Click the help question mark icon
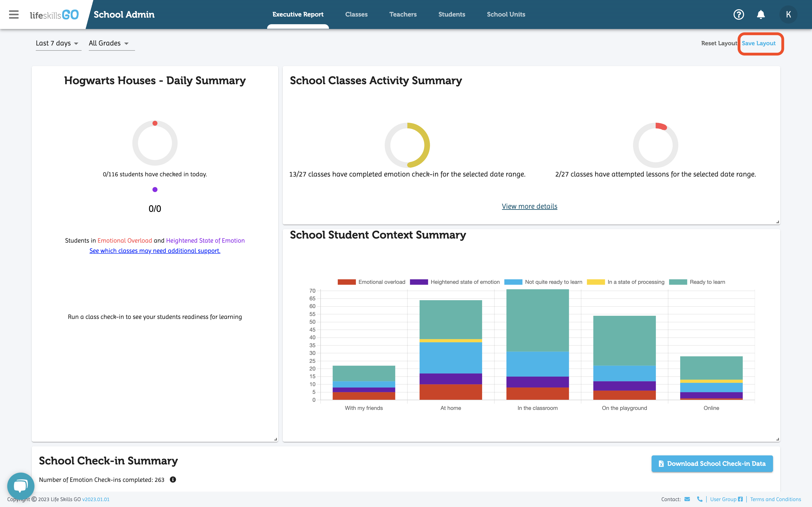The width and height of the screenshot is (812, 507). pyautogui.click(x=739, y=14)
